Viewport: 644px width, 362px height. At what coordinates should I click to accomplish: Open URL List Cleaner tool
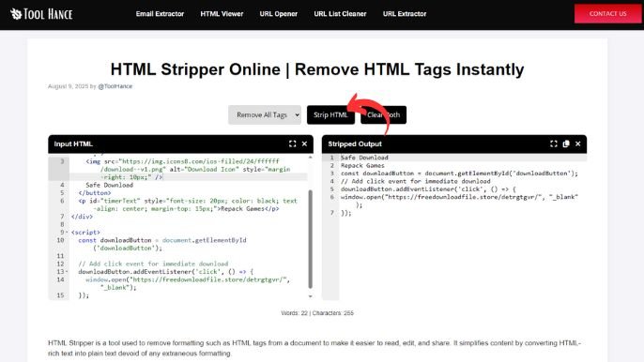click(x=340, y=13)
